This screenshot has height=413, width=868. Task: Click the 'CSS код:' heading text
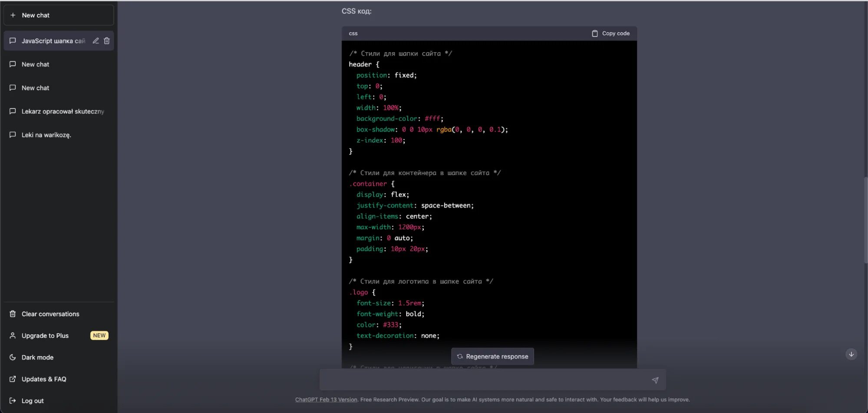pos(356,11)
